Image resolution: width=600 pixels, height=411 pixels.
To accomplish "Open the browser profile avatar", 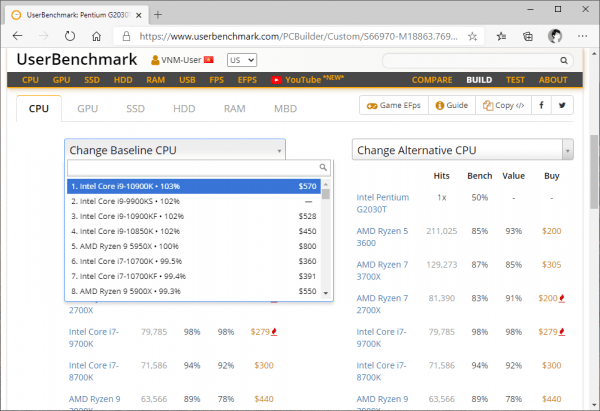I will tap(555, 36).
